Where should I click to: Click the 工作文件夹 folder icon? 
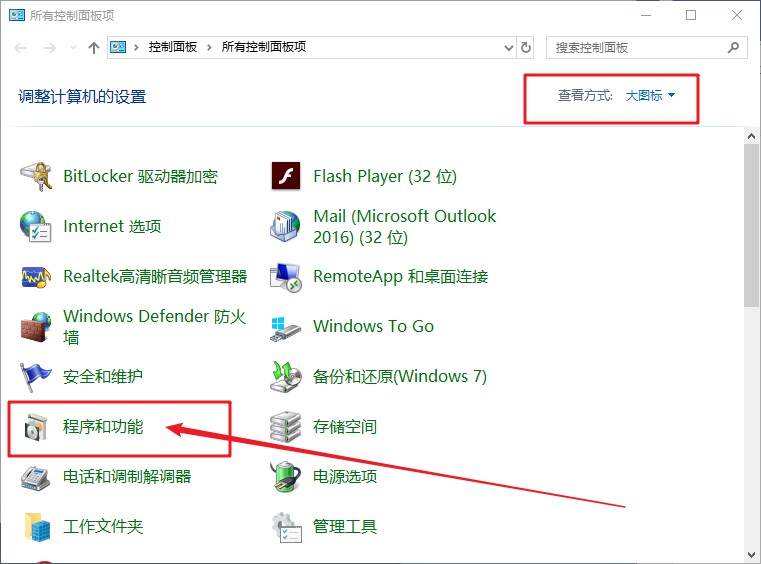tap(37, 527)
